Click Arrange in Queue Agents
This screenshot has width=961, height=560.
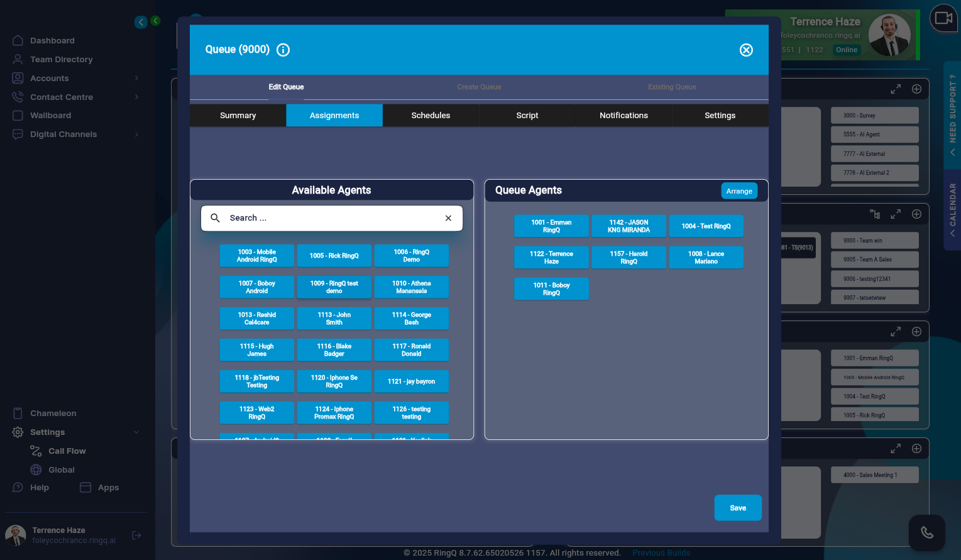tap(739, 191)
